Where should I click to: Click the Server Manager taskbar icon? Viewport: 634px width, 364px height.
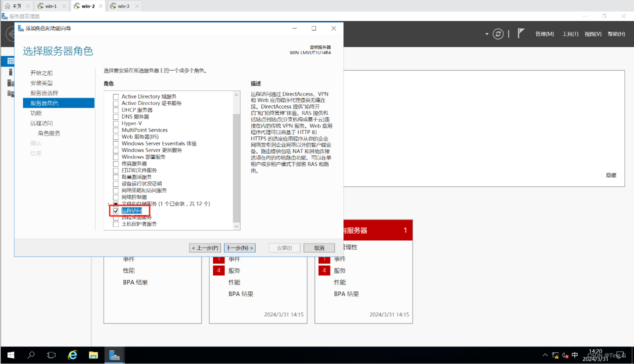point(114,355)
